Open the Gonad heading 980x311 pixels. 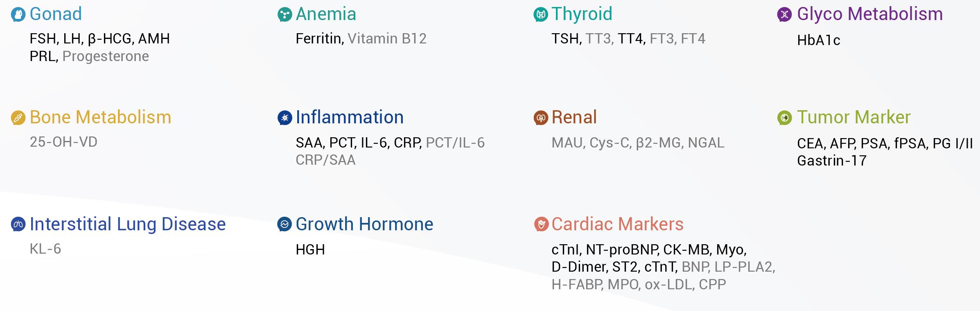pyautogui.click(x=56, y=14)
